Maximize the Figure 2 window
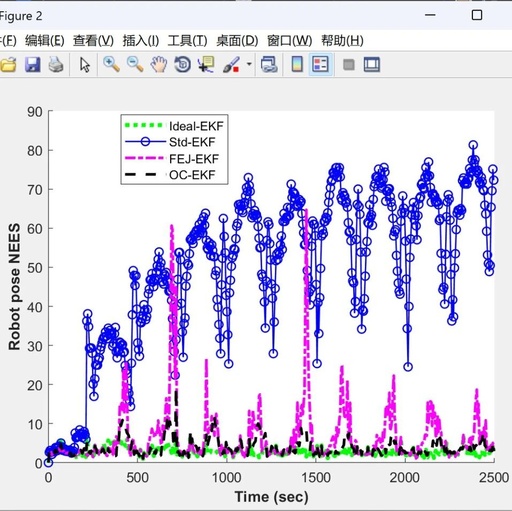Screen dimensions: 512x511 pyautogui.click(x=477, y=15)
